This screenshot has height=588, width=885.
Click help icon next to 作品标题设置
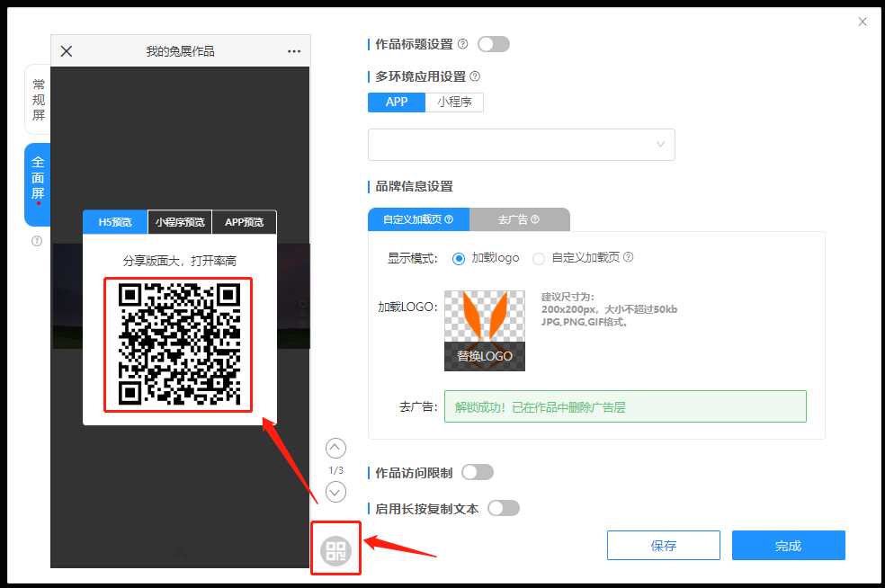[x=463, y=44]
